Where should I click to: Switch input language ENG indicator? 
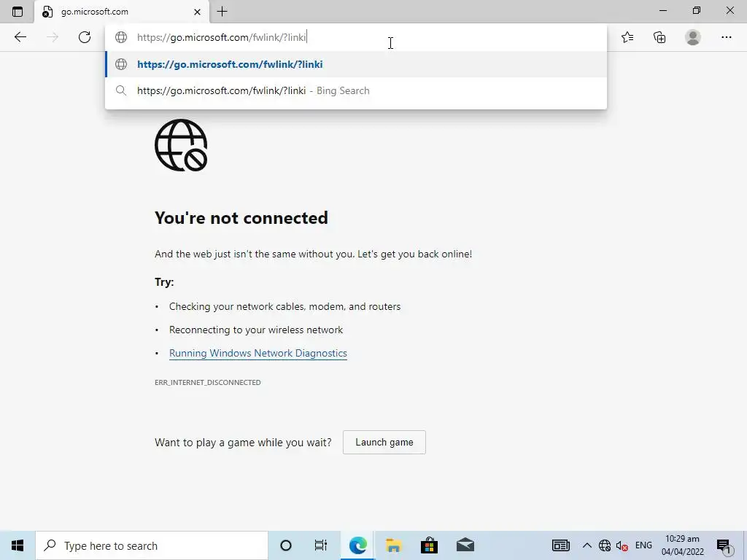tap(643, 545)
